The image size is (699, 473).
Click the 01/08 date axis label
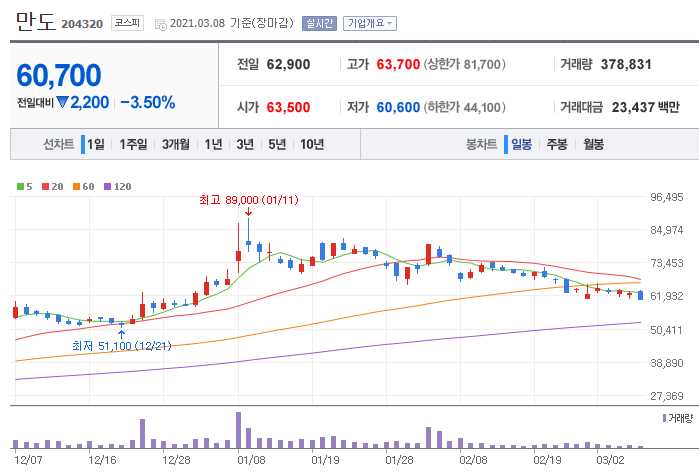click(x=251, y=460)
